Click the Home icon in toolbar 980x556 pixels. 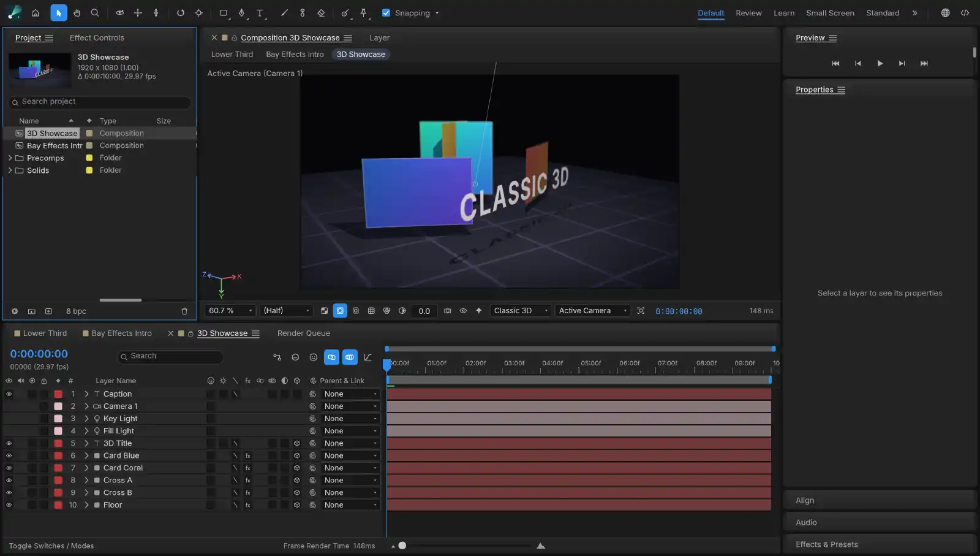(36, 13)
